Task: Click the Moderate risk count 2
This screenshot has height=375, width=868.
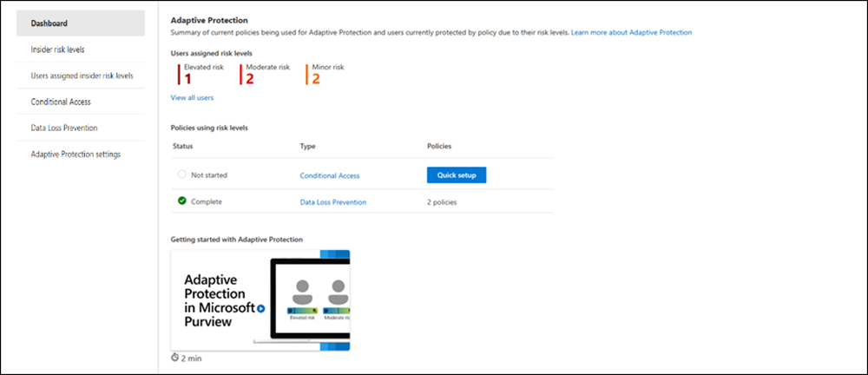Action: (250, 79)
